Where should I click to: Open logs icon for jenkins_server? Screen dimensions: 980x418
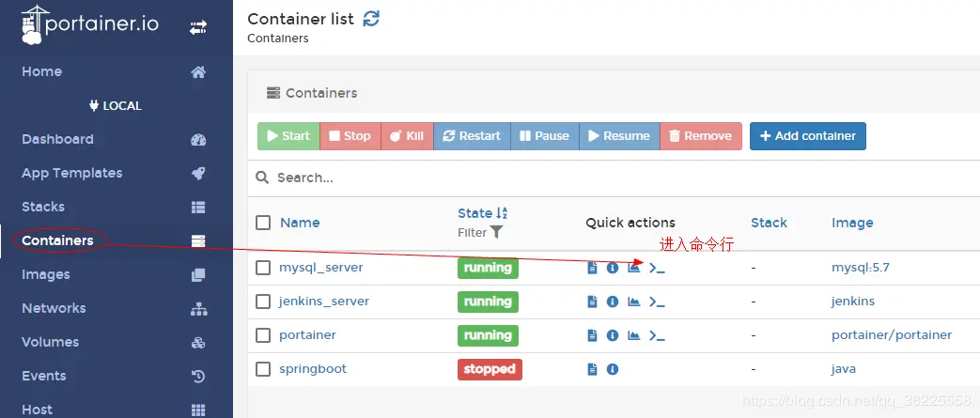point(593,302)
